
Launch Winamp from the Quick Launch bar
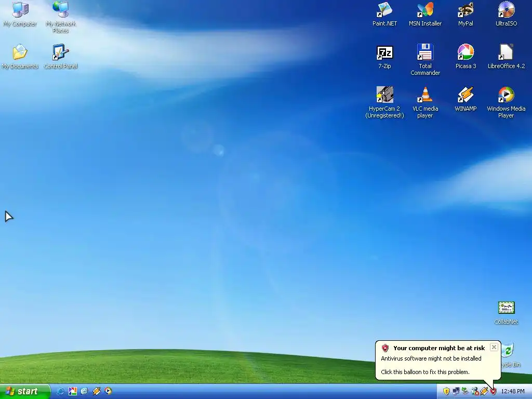pyautogui.click(x=96, y=391)
